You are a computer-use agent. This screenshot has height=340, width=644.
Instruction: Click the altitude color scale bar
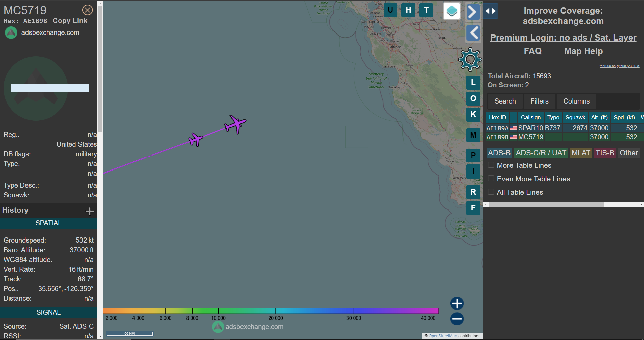[271, 311]
